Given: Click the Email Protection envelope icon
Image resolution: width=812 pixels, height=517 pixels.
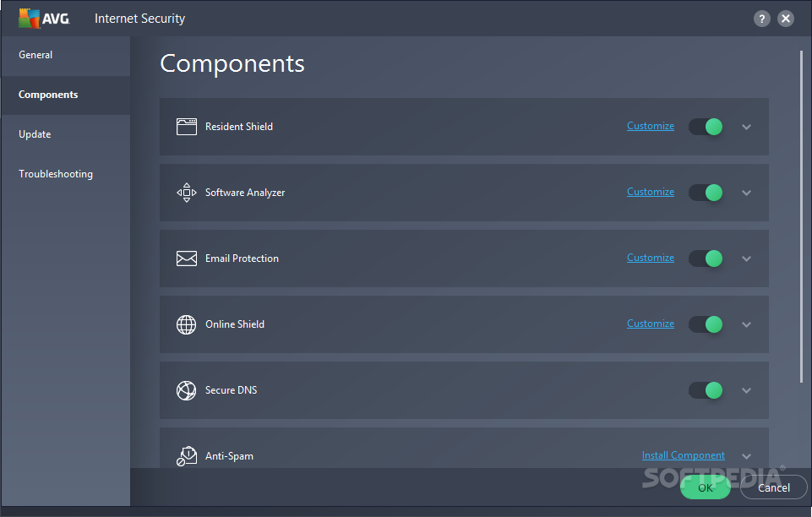Looking at the screenshot, I should [187, 258].
